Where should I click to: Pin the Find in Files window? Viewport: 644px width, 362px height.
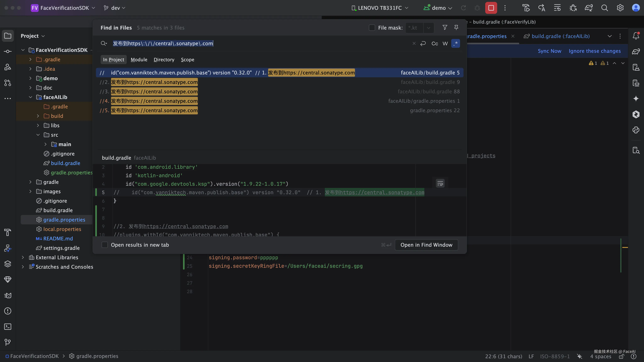(x=456, y=27)
